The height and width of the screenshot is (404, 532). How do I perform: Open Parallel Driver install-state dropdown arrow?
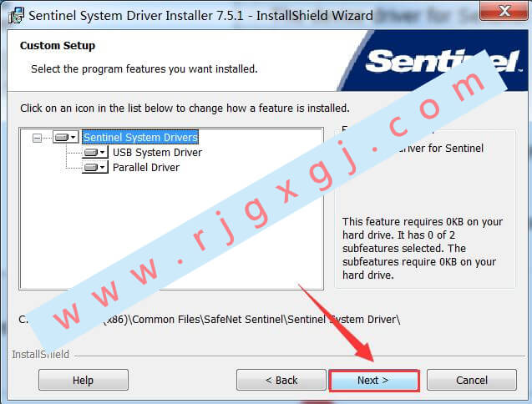pos(102,167)
